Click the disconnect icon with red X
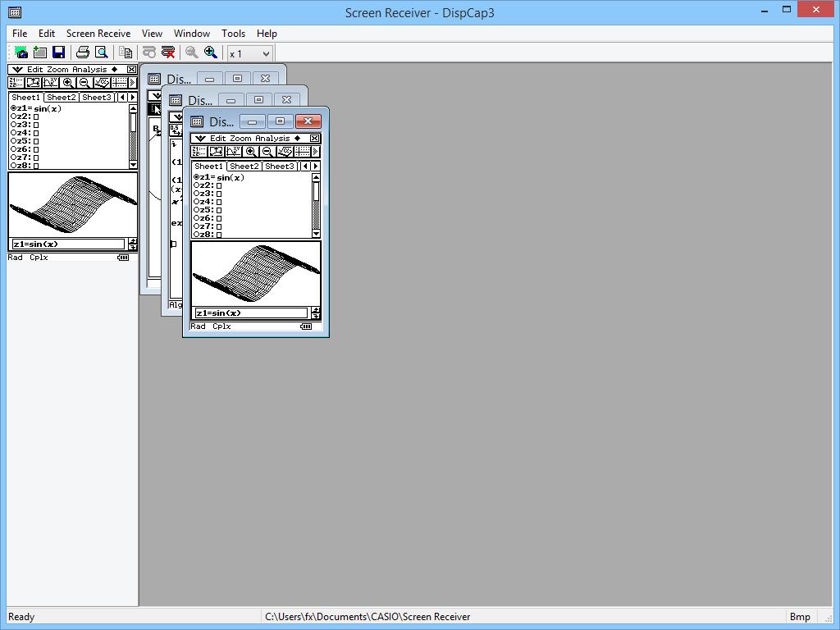The image size is (840, 630). click(x=168, y=52)
